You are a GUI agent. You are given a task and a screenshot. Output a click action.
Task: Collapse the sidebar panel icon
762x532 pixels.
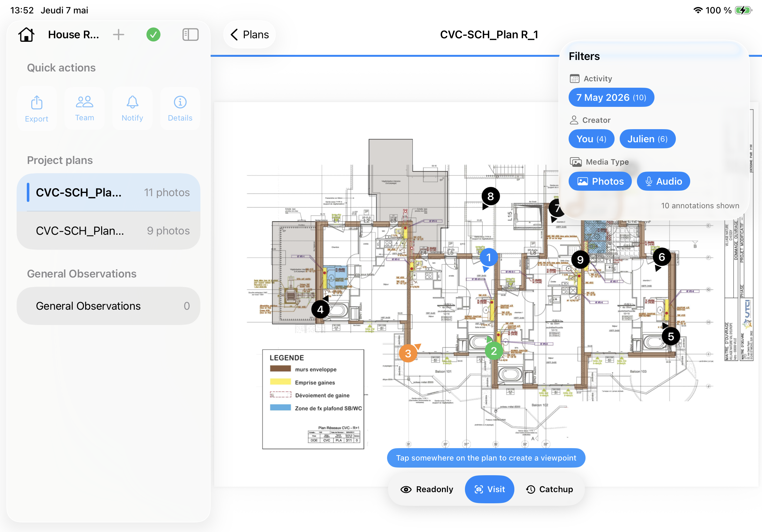(190, 34)
